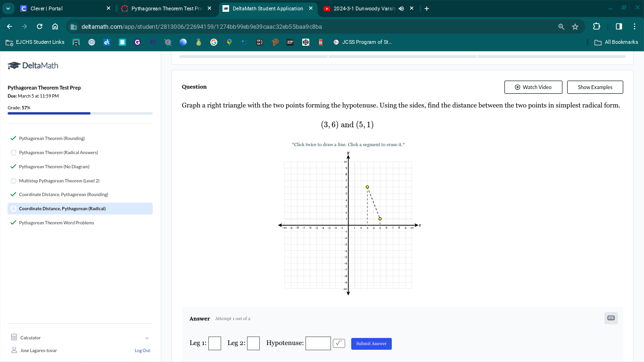Click the Submit Answer button
The height and width of the screenshot is (362, 644).
[372, 344]
